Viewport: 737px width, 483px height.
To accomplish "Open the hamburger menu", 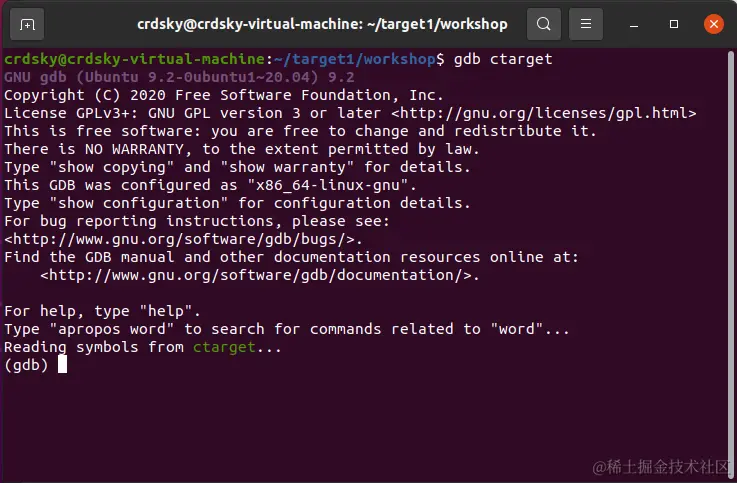I will click(x=586, y=24).
